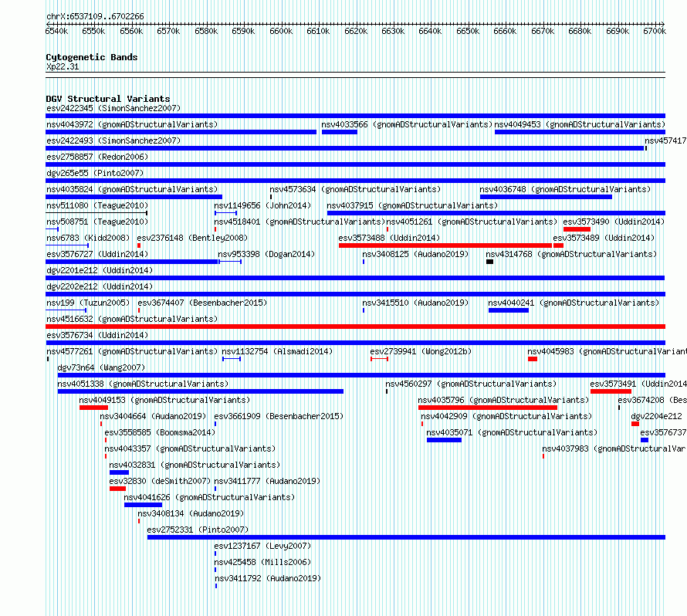Click the blue nsv4040241 variant bar
687x616 pixels.
coord(509,310)
